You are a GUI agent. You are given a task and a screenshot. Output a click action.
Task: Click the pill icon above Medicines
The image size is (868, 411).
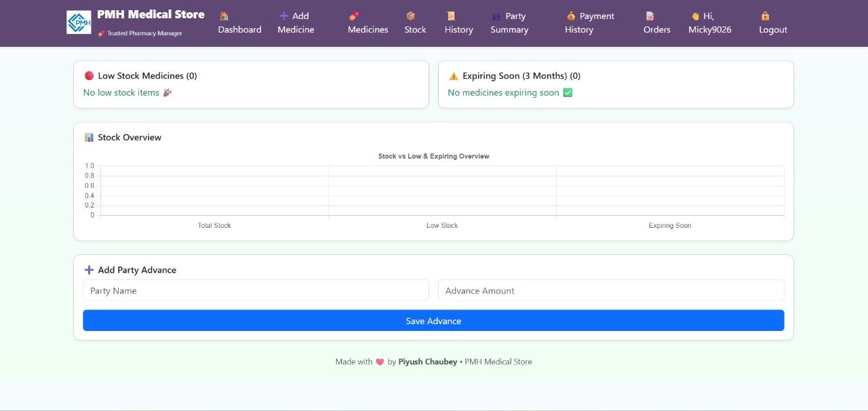click(354, 16)
